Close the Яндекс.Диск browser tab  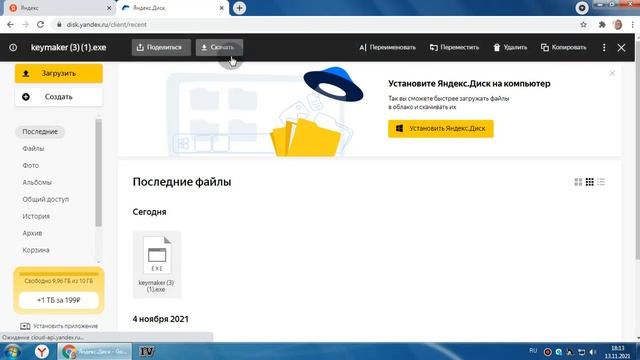click(222, 8)
